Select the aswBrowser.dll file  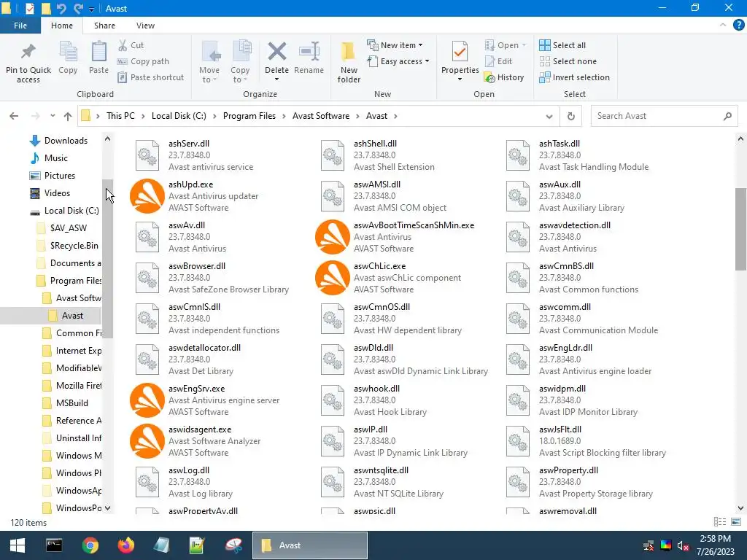tap(212, 278)
